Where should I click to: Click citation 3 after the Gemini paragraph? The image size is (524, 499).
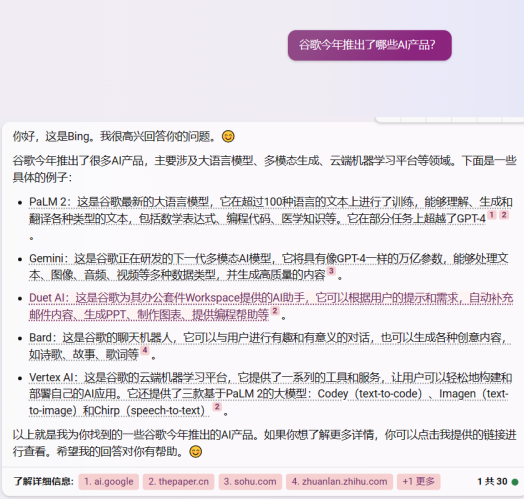[x=331, y=271]
